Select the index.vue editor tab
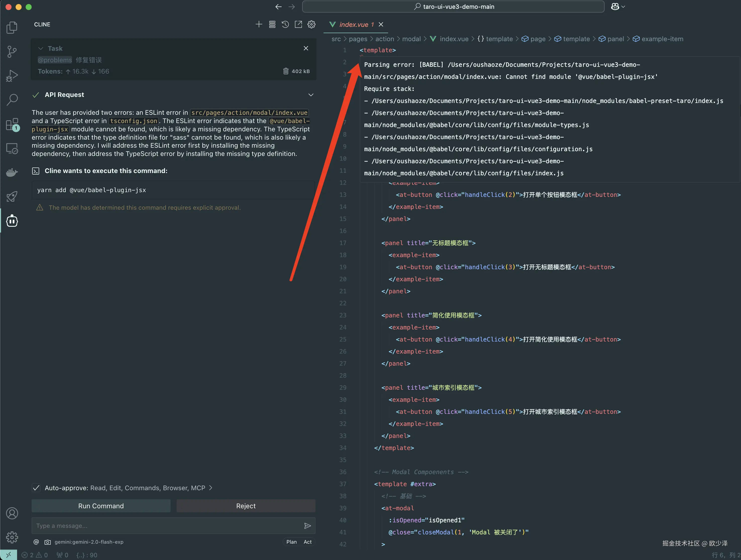Image resolution: width=741 pixels, height=560 pixels. 354,24
